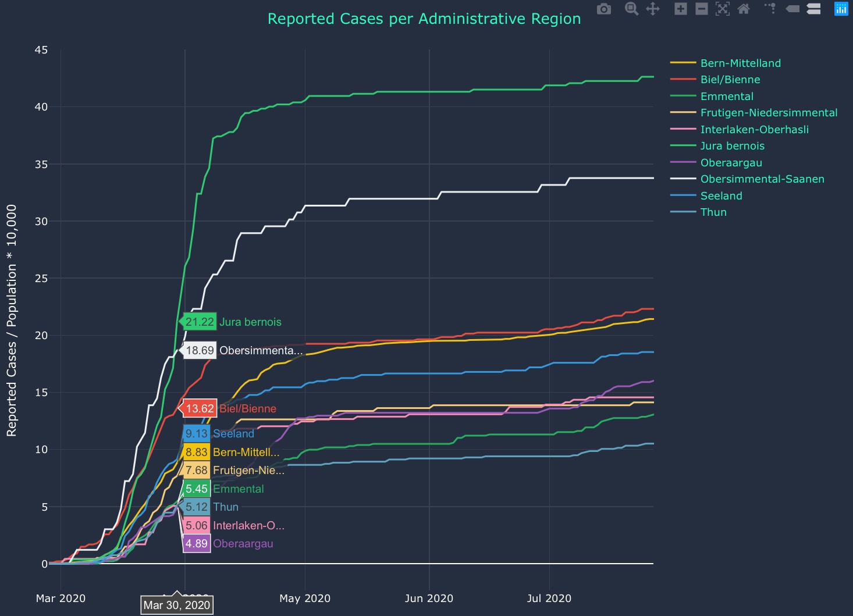Toggle Frutigen-Niedersimmental legend entry

coord(768,113)
